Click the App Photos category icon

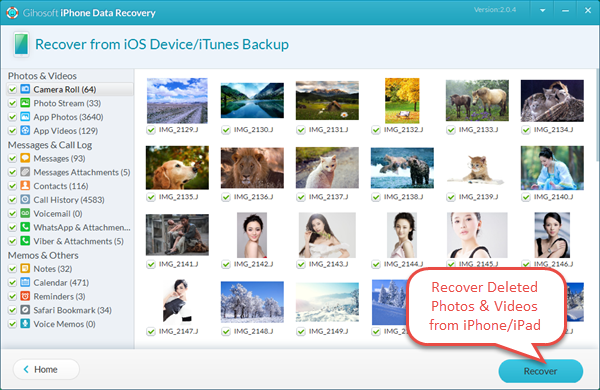pyautogui.click(x=25, y=117)
